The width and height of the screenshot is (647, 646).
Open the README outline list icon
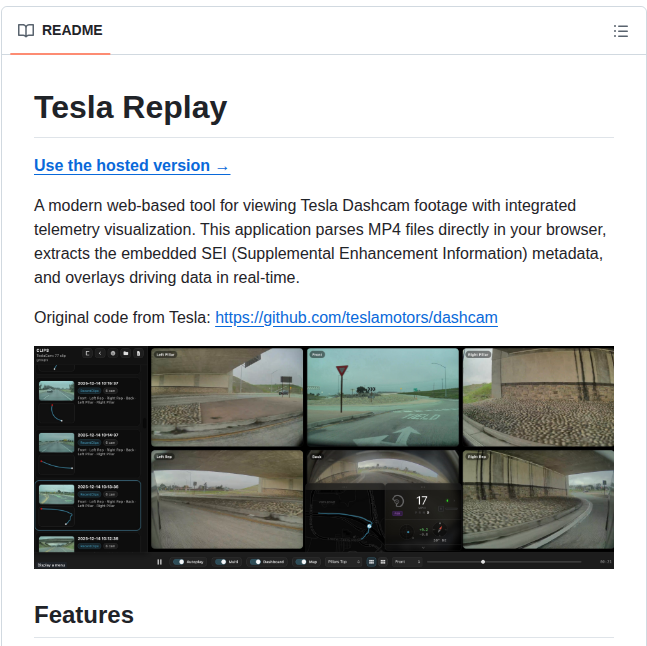point(620,31)
